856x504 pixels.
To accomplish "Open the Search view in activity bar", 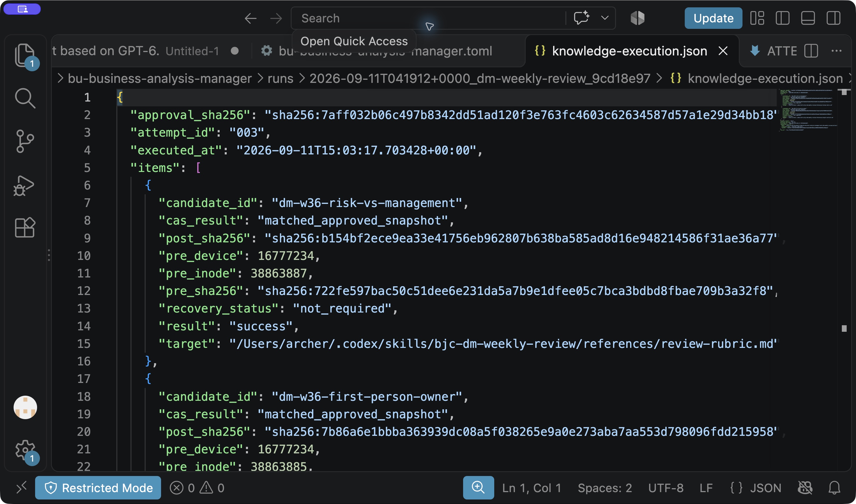I will 25,98.
